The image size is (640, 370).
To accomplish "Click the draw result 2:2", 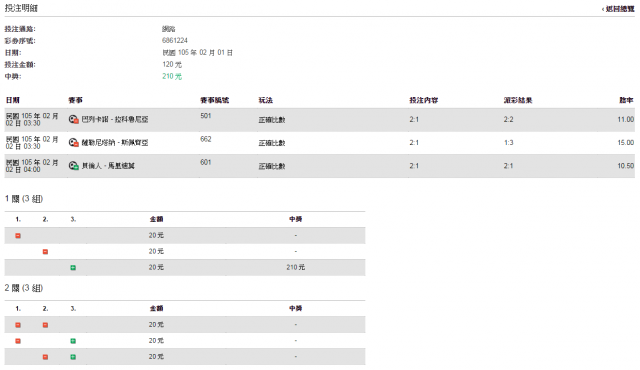I will 508,120.
